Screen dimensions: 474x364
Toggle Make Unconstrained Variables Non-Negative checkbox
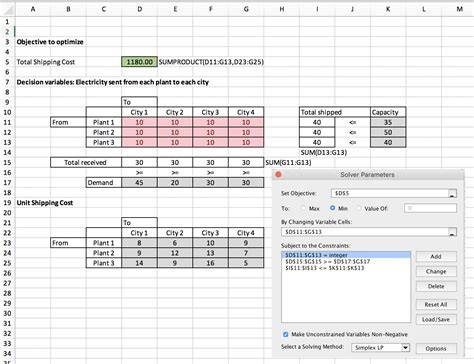(286, 334)
